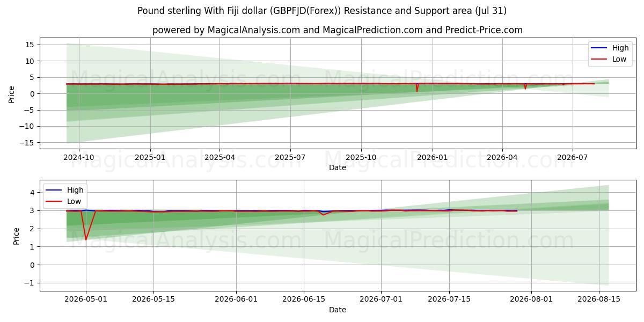Screen dimensions: 644x322
Task: Click the '2026-07-15' date tick label
Action: click(x=449, y=299)
